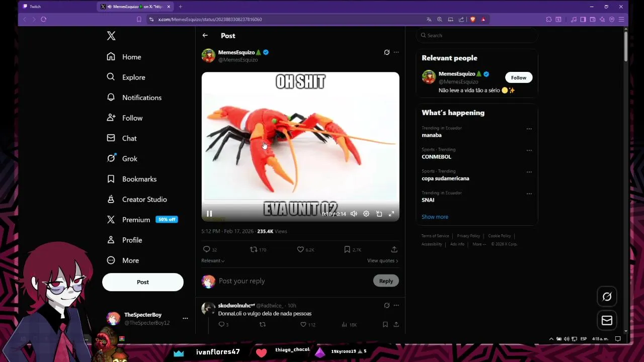Open options for the SNAI trend

click(529, 194)
